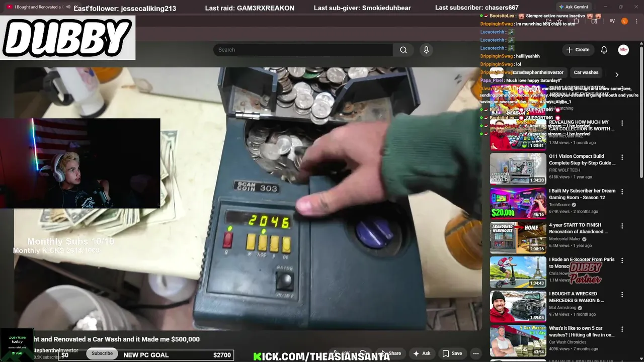Click the G Wagon video thumbnail

[x=518, y=306]
